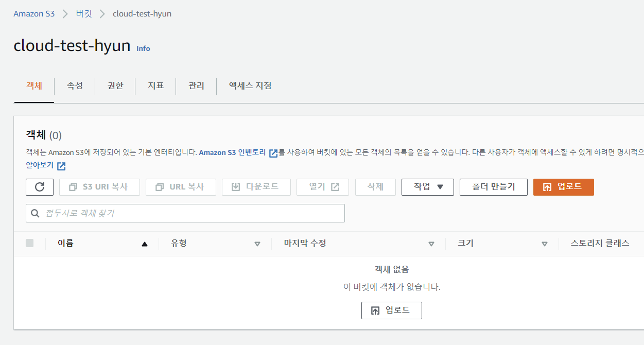Click the 삭제 button

375,187
